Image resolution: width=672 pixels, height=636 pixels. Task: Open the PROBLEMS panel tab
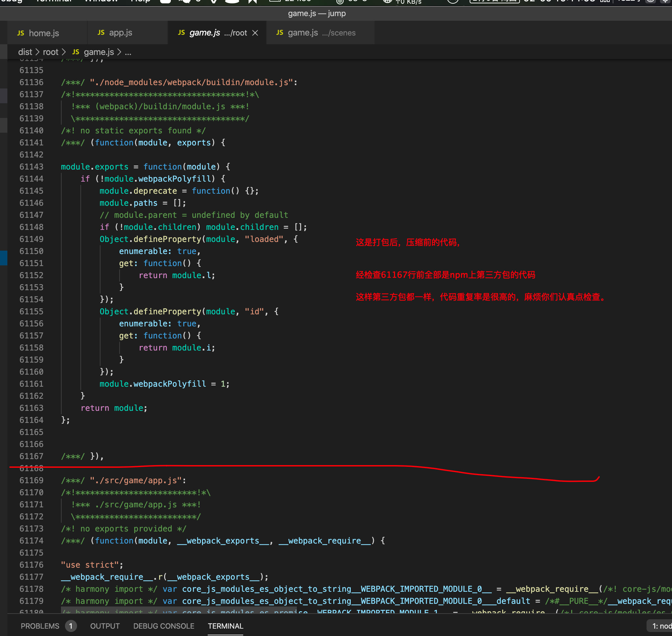(40, 626)
